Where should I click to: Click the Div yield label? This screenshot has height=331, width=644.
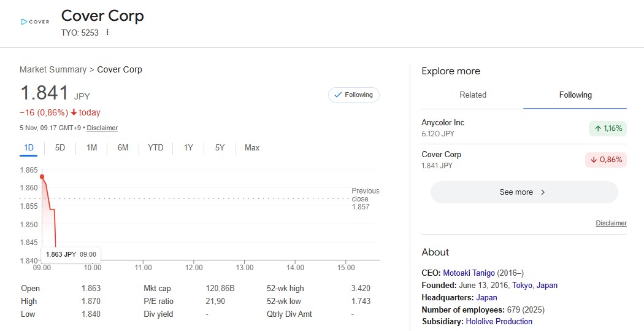pos(158,314)
